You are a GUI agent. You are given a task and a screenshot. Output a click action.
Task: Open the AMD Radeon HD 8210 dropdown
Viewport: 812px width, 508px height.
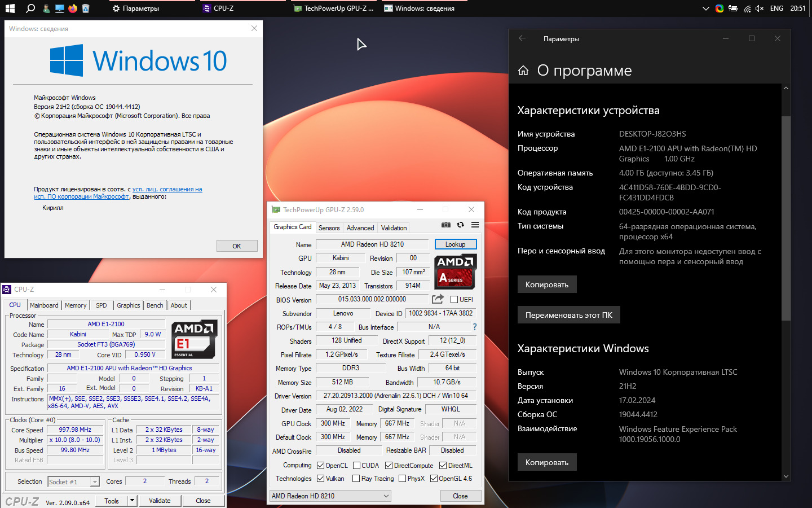330,496
